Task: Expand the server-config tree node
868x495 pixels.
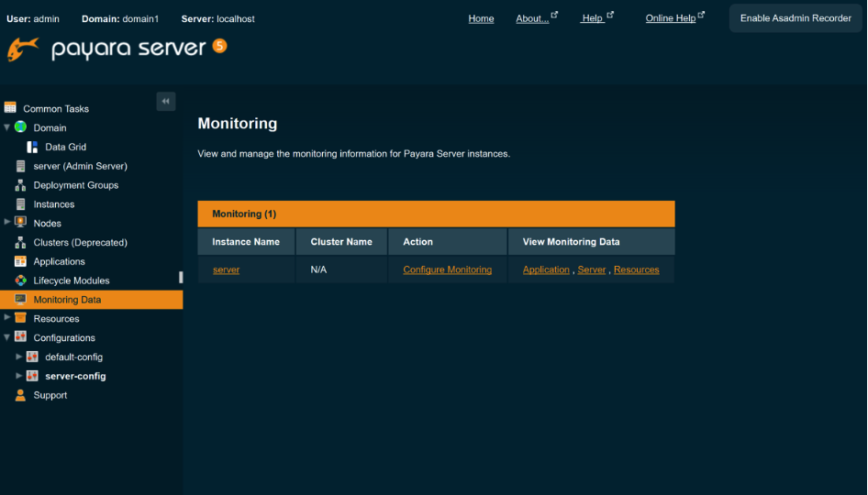Action: click(19, 376)
